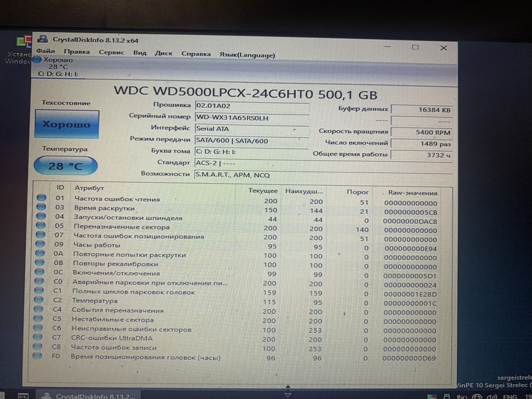Click the status circle for attribute C1

tap(39, 290)
